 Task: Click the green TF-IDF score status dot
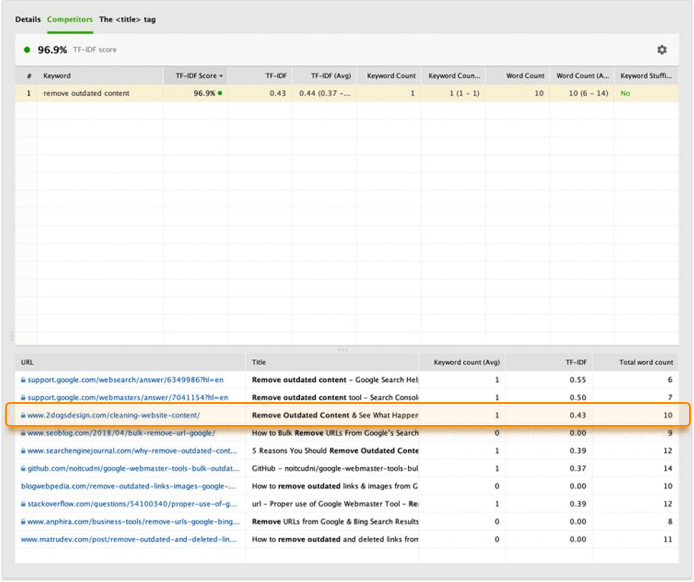(27, 49)
